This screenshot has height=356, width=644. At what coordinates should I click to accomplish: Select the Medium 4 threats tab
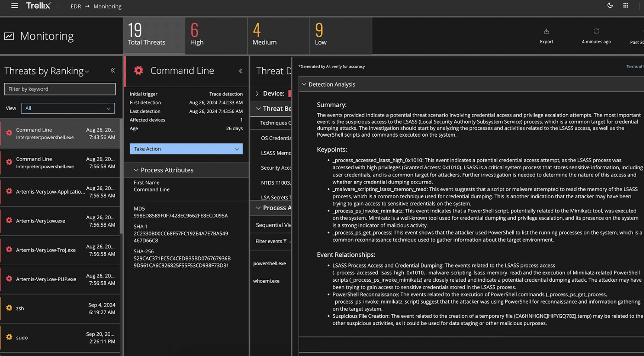[278, 36]
